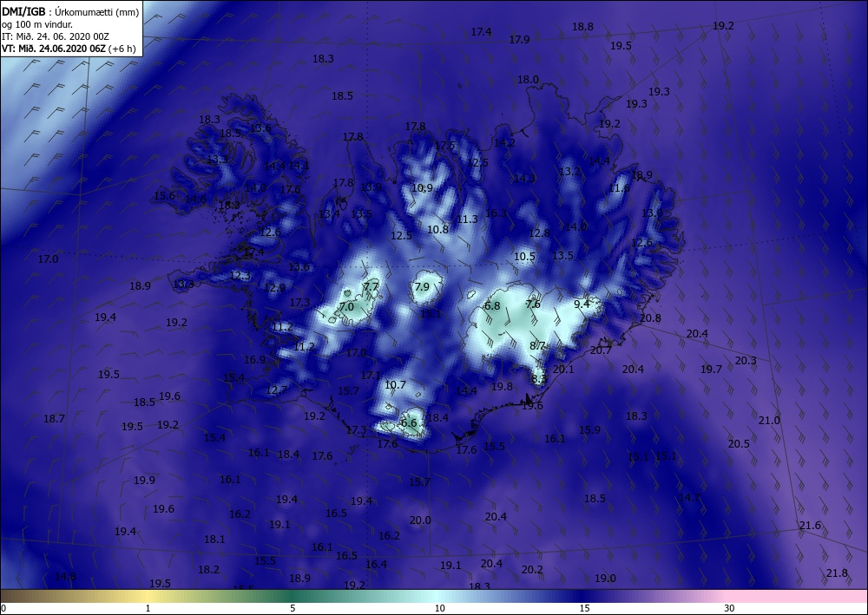Click the '15' label on the color scale
Screen dimensions: 868x615
pos(584,608)
